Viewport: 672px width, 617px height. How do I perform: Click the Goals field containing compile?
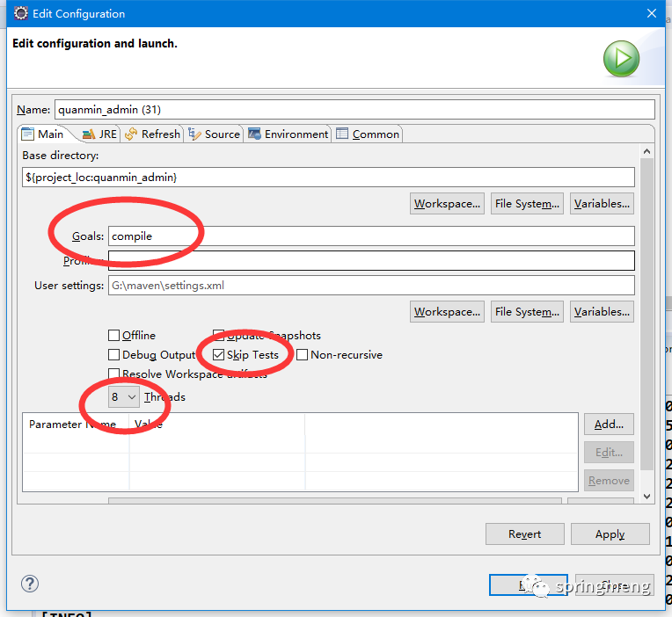(x=371, y=236)
